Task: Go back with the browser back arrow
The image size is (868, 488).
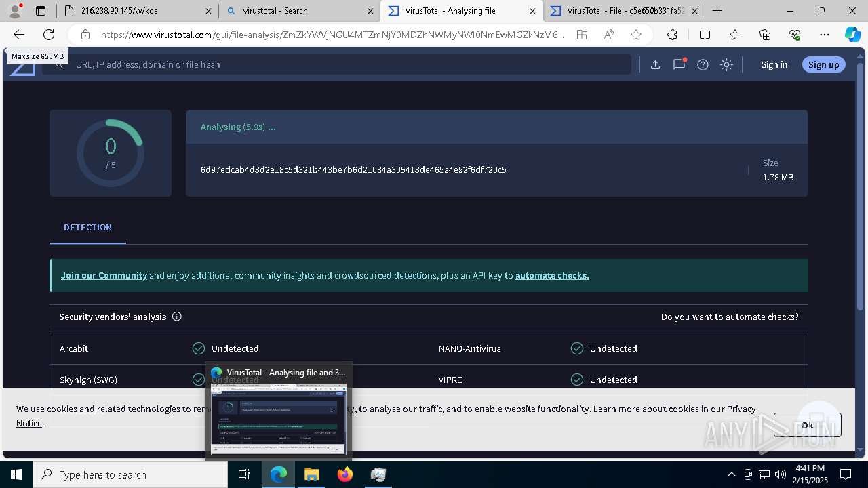Action: point(19,35)
